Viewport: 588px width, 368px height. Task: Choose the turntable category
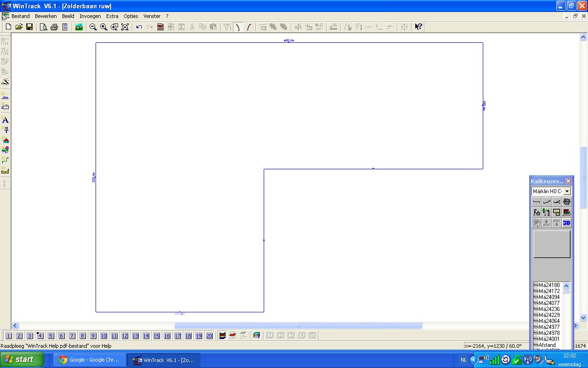(x=567, y=201)
